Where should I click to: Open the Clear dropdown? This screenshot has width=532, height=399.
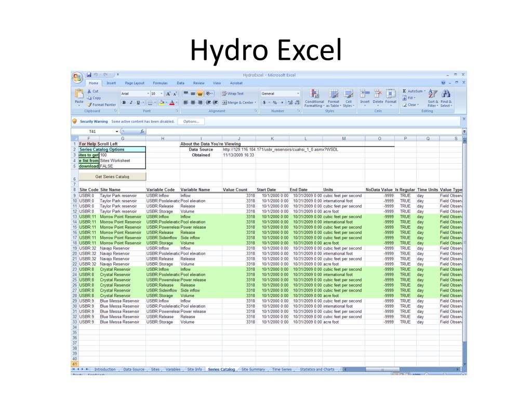point(410,104)
